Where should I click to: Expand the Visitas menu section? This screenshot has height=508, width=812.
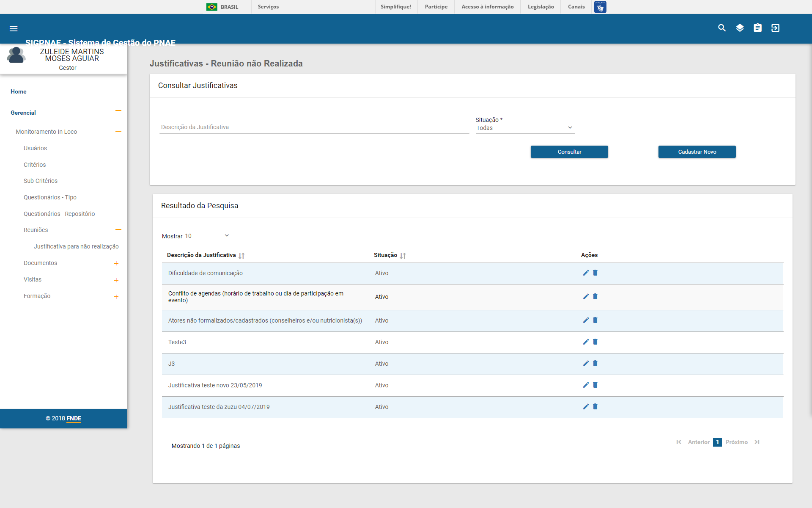tap(116, 280)
